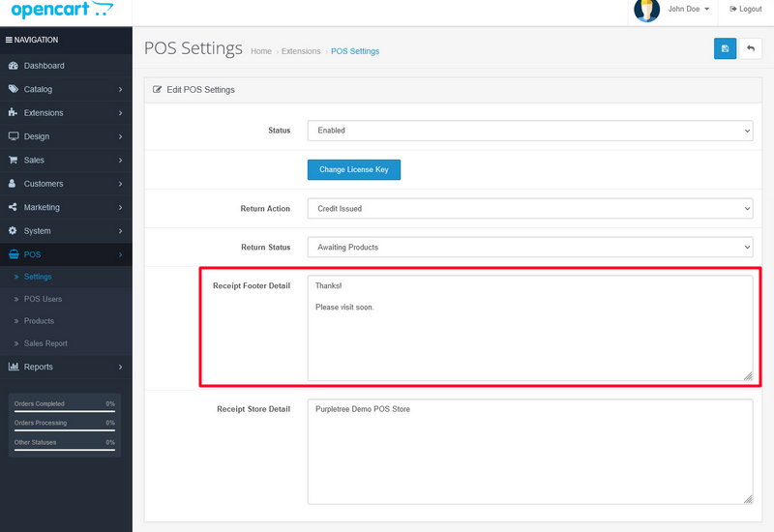Screen dimensions: 774x532
Task: Click the Return Action label
Action: [x=265, y=209]
